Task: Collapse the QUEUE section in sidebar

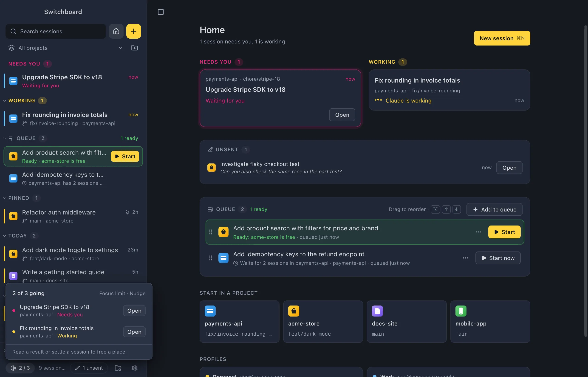Action: (x=4, y=138)
